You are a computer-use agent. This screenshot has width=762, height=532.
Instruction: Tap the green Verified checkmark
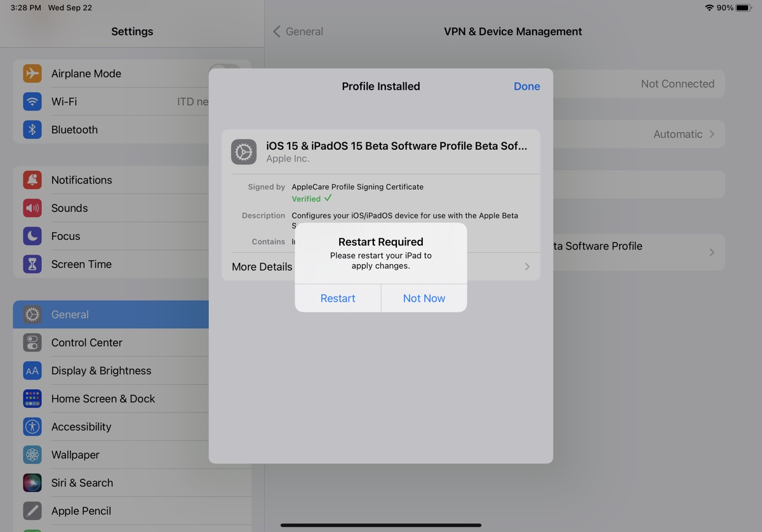[x=328, y=198]
